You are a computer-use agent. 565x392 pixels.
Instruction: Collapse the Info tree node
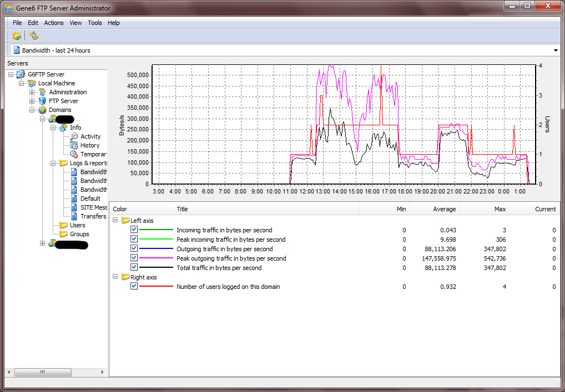point(53,128)
